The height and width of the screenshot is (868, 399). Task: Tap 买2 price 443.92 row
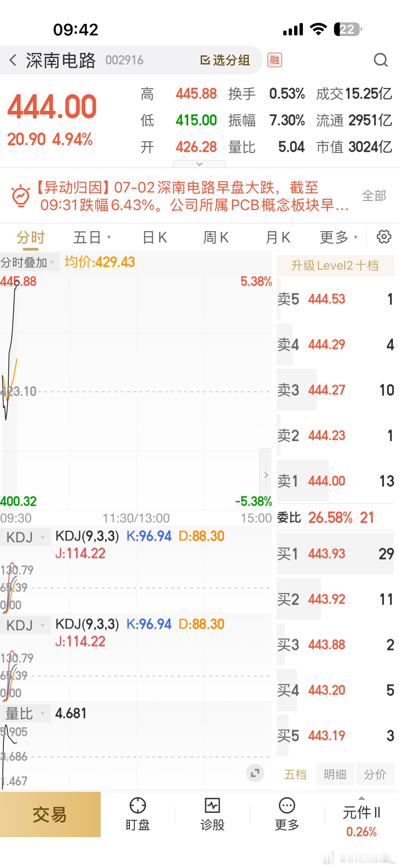tap(335, 599)
